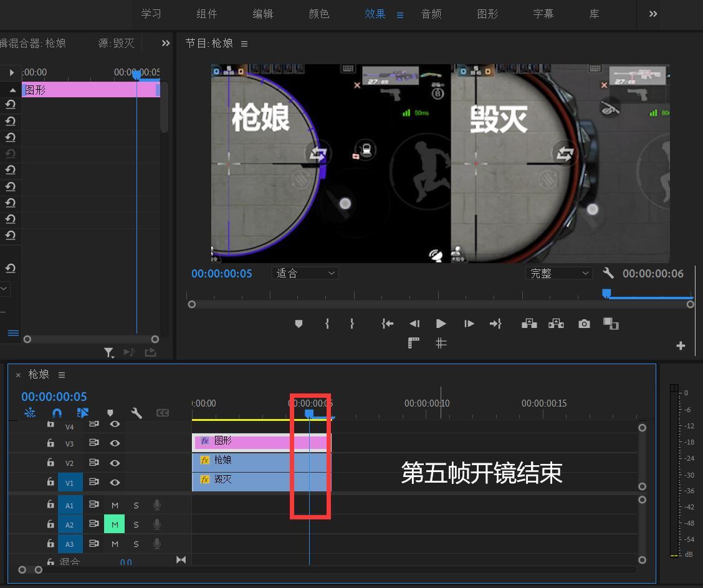Click the timeline playhead at 00:00:00:05
This screenshot has width=703, height=588.
[x=309, y=413]
